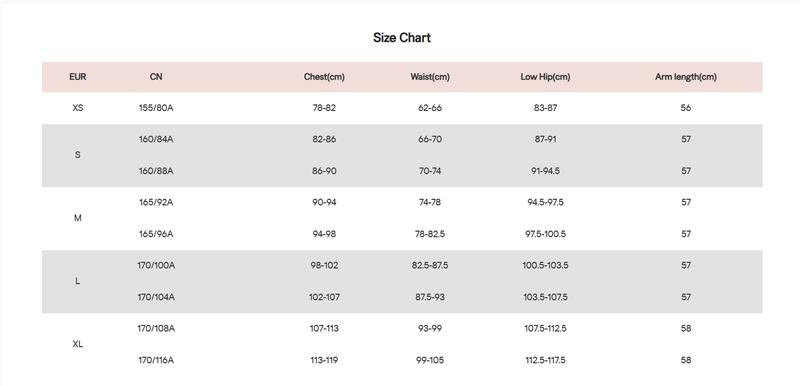Click the Low Hip(cm) header
800x386 pixels.
pyautogui.click(x=545, y=77)
